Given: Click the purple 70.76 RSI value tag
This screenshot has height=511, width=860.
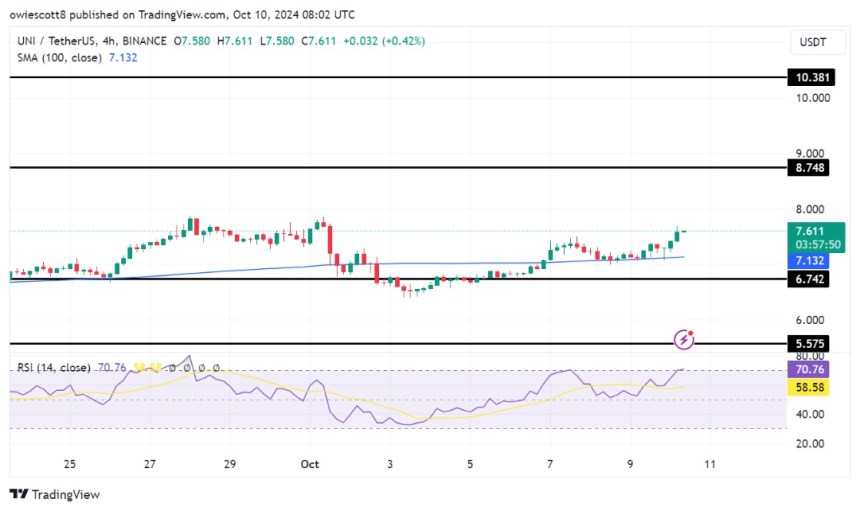Looking at the screenshot, I should tap(809, 370).
